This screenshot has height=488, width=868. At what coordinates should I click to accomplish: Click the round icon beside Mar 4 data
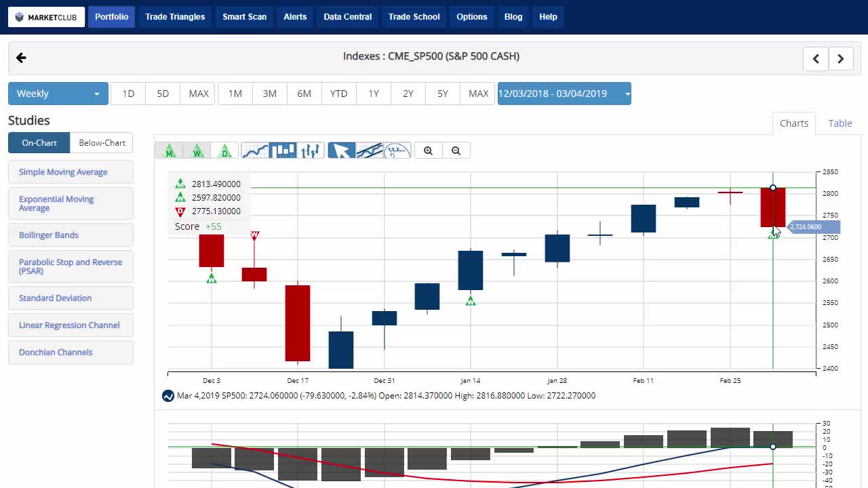(168, 396)
